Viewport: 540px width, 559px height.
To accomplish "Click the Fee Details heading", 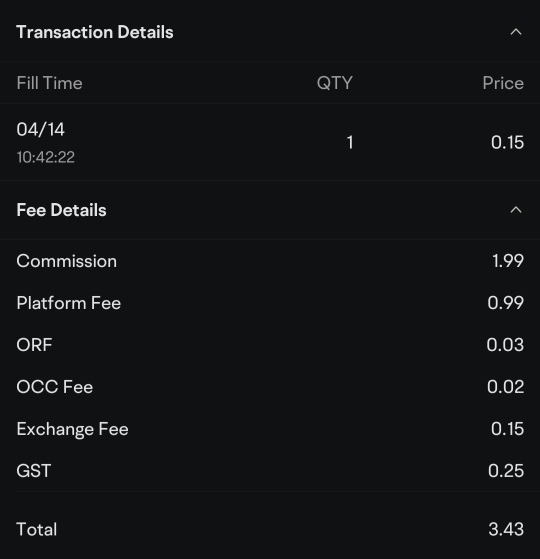I will [x=61, y=210].
